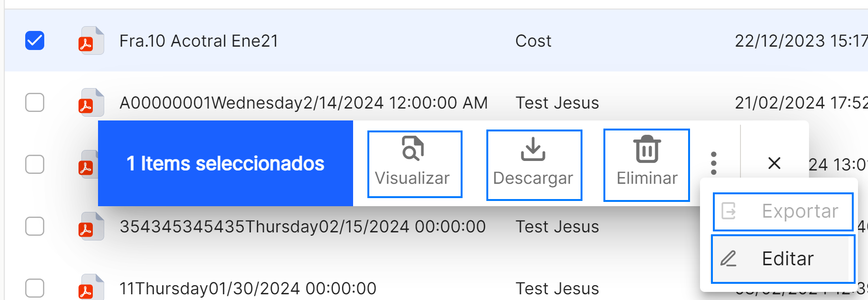Click PDF icon of 11Thursday01/30/2024 file
Screen dimensions: 868x300
(90, 287)
